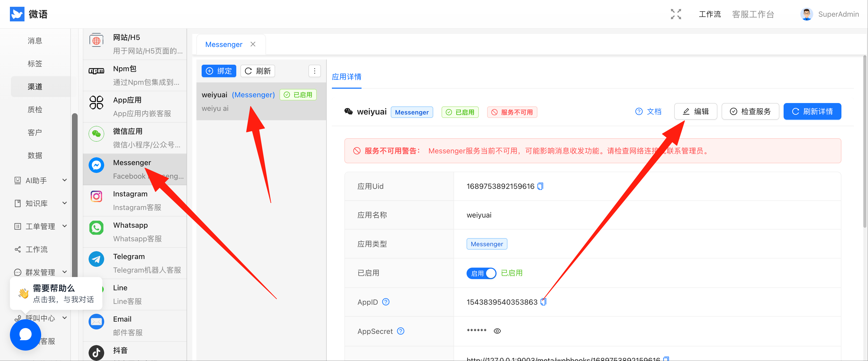
Task: Expand the 工单管理 sidebar menu
Action: 40,226
